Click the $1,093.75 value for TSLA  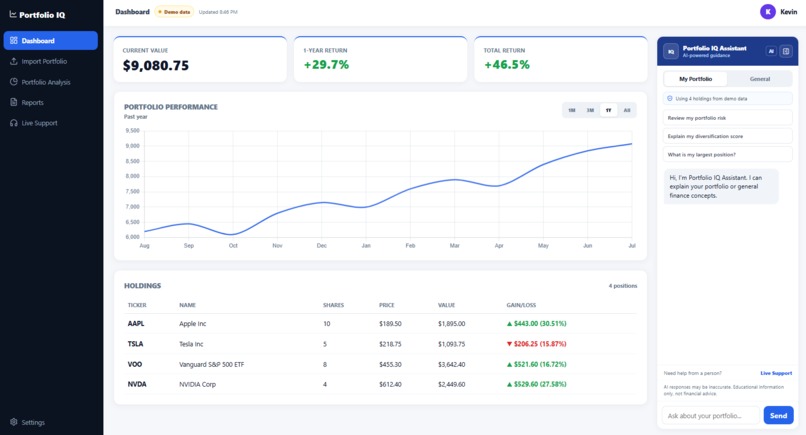pos(451,344)
